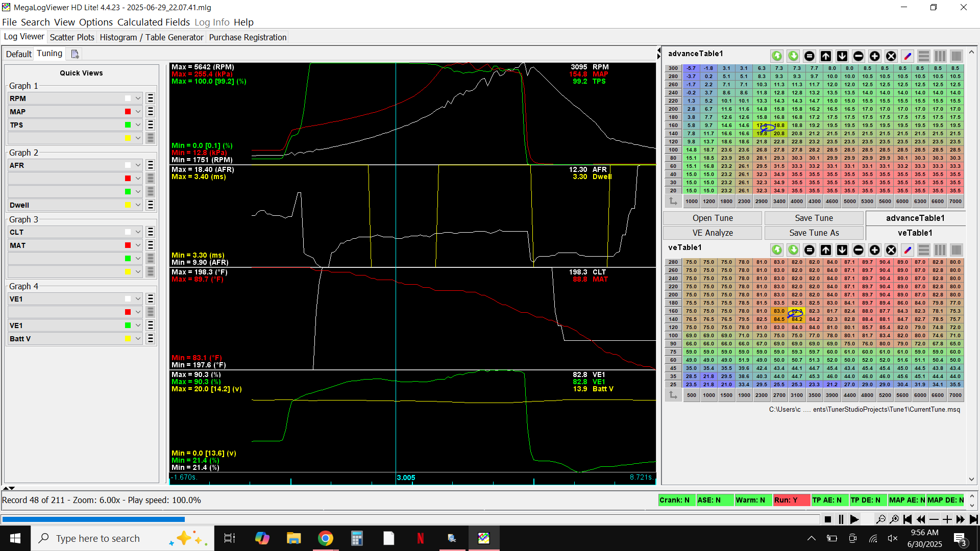Click the zoom in magnifier icon
This screenshot has height=551, width=980.
pos(894,519)
